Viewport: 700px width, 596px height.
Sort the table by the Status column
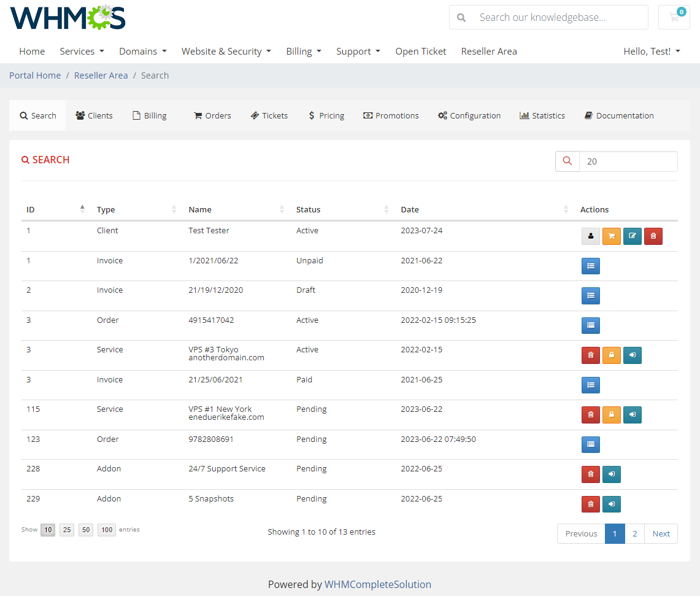(x=308, y=209)
